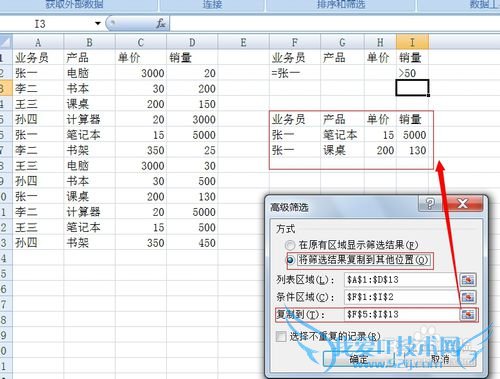This screenshot has height=379, width=500.
Task: Click cell D9 with value 500 in 孙四 row
Action: tap(192, 181)
